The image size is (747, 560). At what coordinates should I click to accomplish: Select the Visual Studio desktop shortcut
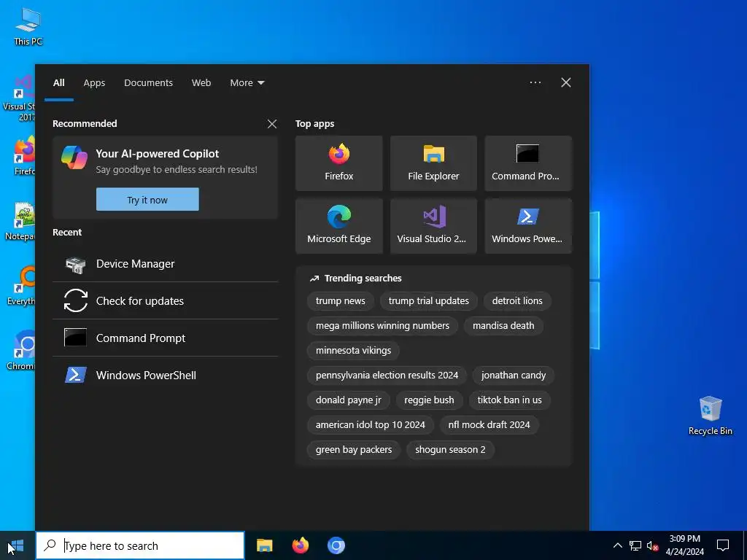[20, 98]
